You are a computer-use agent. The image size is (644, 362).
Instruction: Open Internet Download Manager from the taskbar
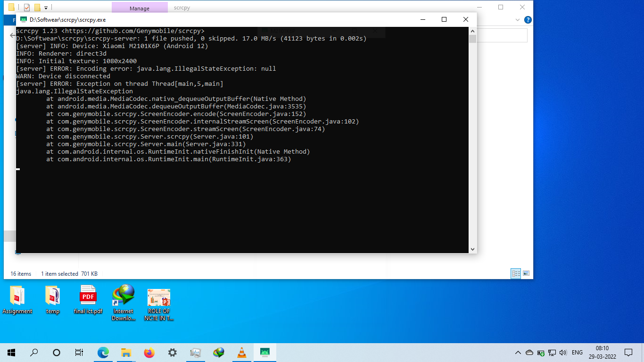pyautogui.click(x=218, y=352)
